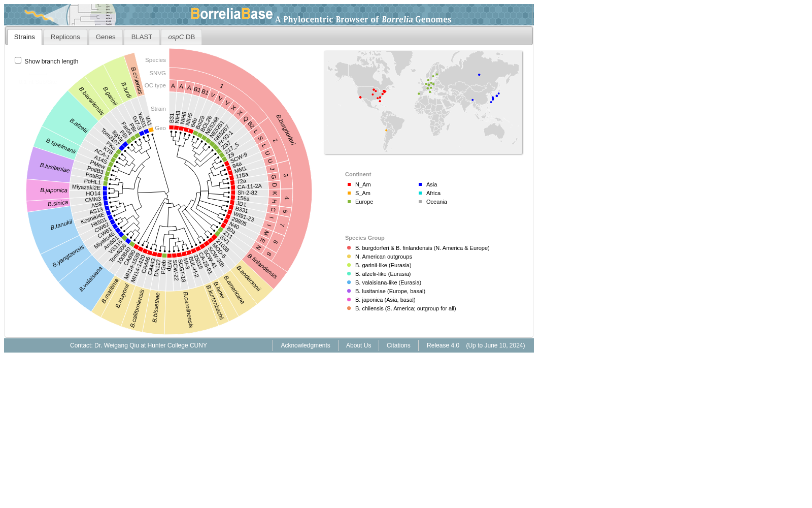Click the B. garinii-like group legend dot

[349, 265]
